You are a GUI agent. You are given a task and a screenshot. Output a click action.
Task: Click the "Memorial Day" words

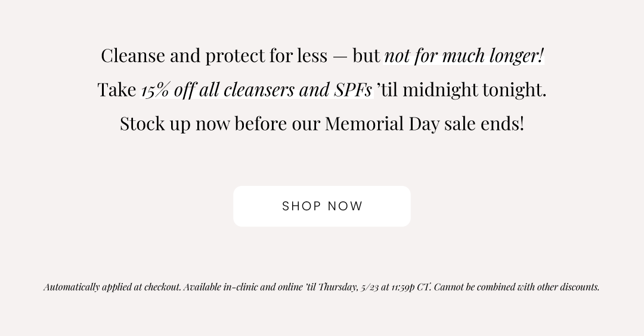click(382, 123)
